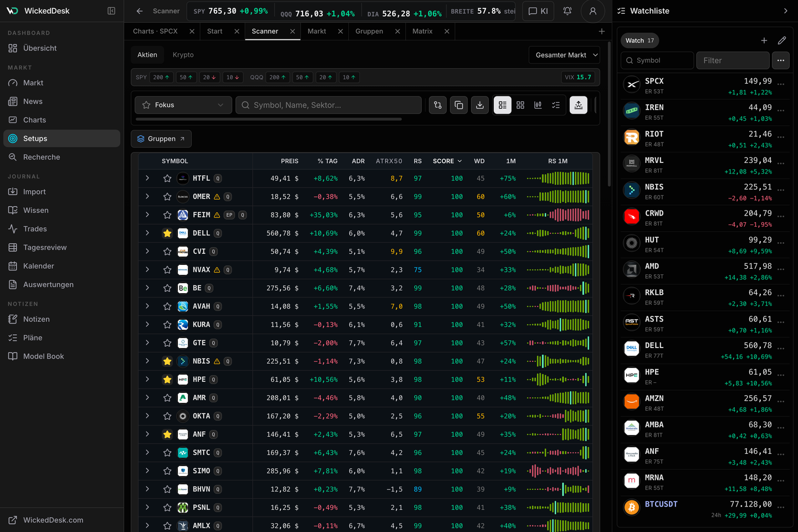Select the Aktien sub-tab
Image resolution: width=798 pixels, height=532 pixels.
[147, 55]
